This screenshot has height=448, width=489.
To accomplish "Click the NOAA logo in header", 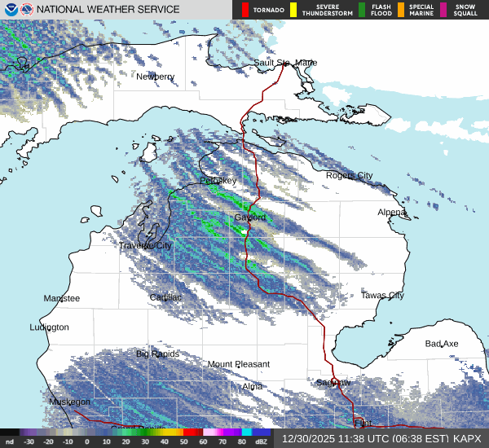I will coord(11,10).
